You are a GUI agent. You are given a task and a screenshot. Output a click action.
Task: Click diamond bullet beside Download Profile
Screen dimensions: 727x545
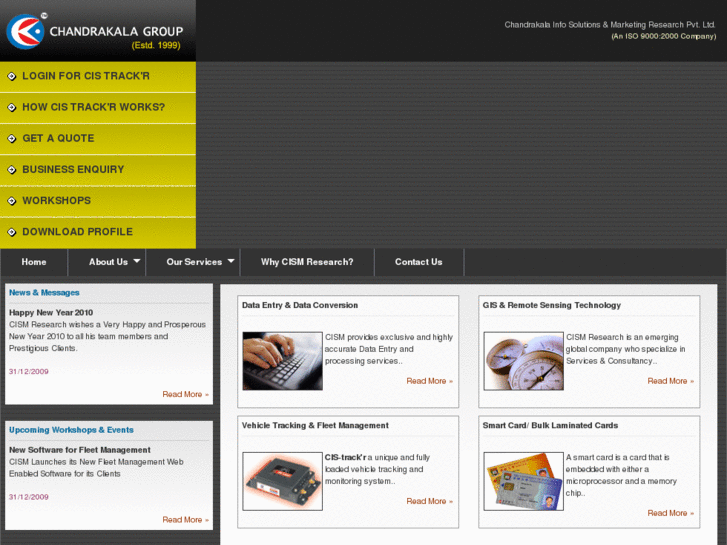click(12, 232)
